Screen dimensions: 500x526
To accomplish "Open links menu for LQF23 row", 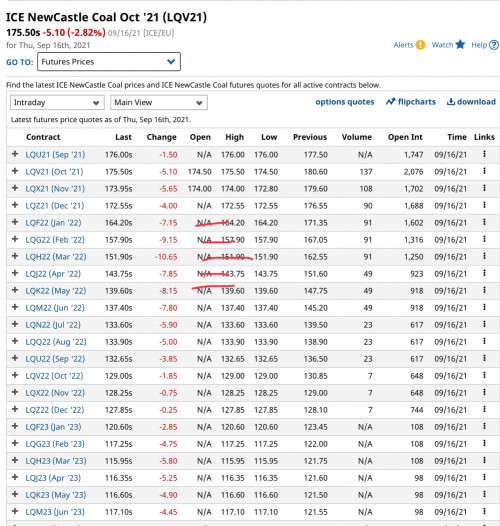I will pyautogui.click(x=484, y=426).
